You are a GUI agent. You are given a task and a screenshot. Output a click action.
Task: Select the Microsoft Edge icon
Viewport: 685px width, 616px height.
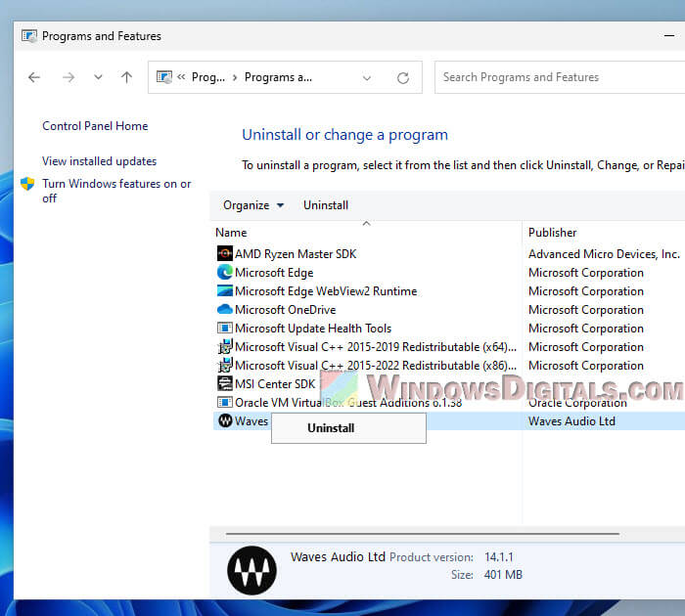pyautogui.click(x=224, y=273)
